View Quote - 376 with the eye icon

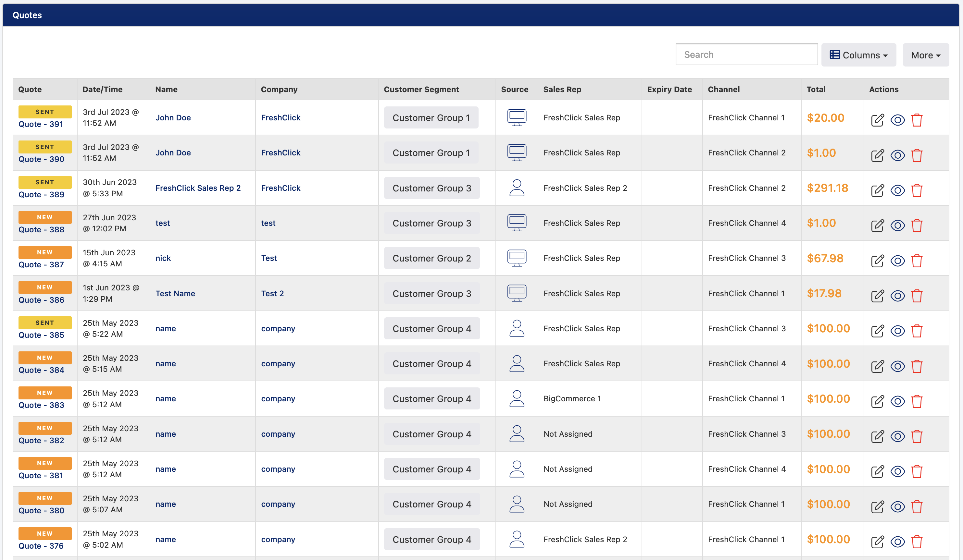click(x=898, y=542)
